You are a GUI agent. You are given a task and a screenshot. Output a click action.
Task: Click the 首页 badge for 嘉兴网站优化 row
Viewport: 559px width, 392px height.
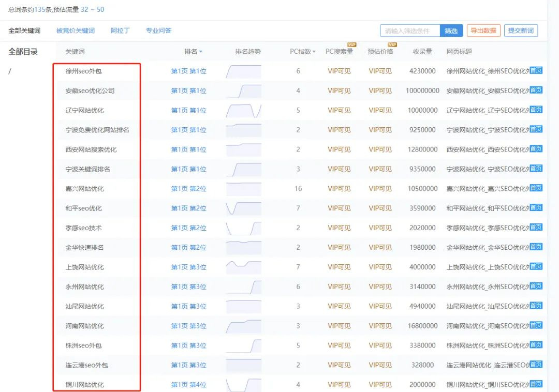pyautogui.click(x=536, y=188)
